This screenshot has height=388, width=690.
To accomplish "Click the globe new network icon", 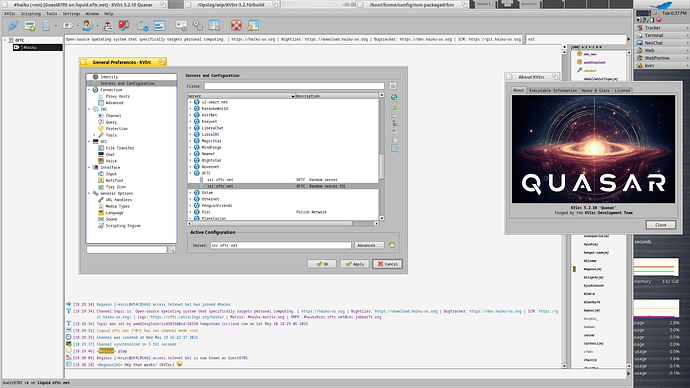I will (394, 97).
